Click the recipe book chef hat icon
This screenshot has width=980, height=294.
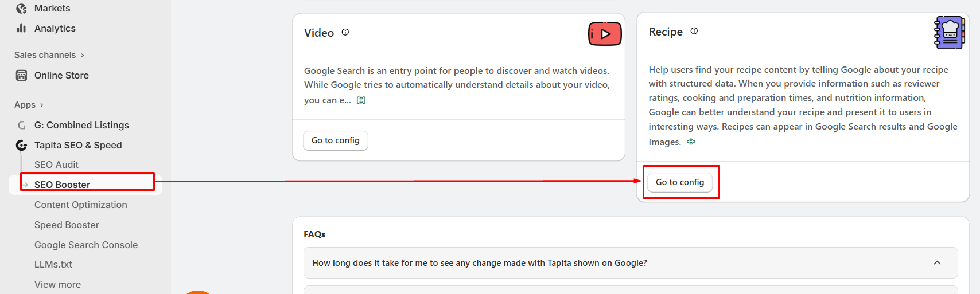tap(950, 33)
